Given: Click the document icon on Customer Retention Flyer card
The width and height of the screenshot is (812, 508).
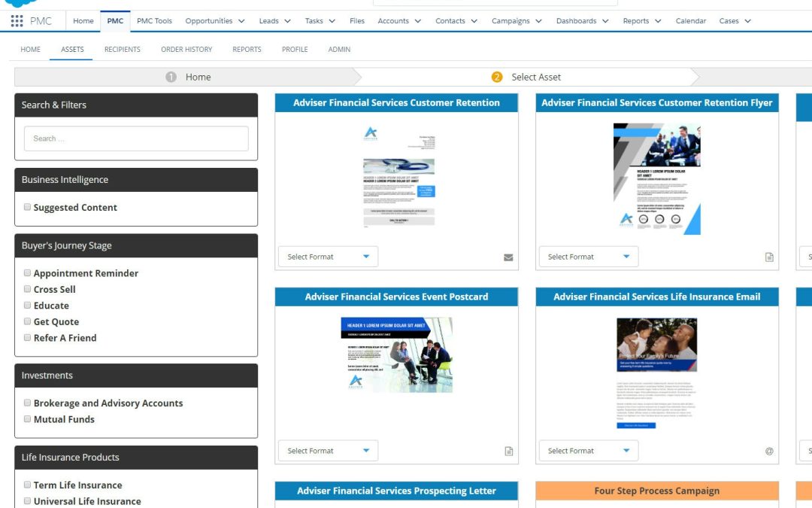Looking at the screenshot, I should (769, 257).
